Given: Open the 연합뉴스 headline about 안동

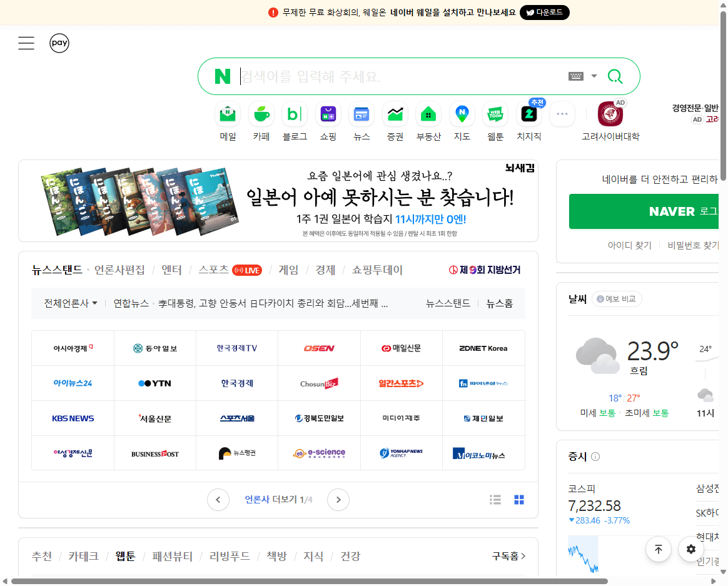Looking at the screenshot, I should [273, 303].
